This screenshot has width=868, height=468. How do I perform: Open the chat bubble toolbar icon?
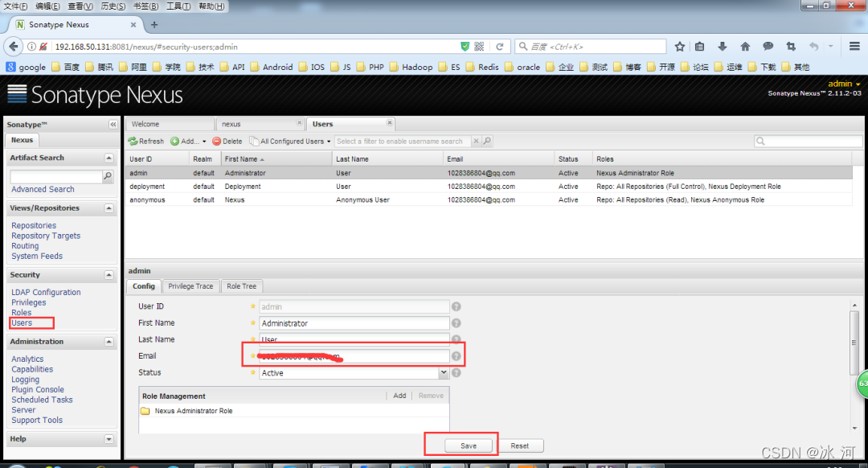[x=768, y=47]
